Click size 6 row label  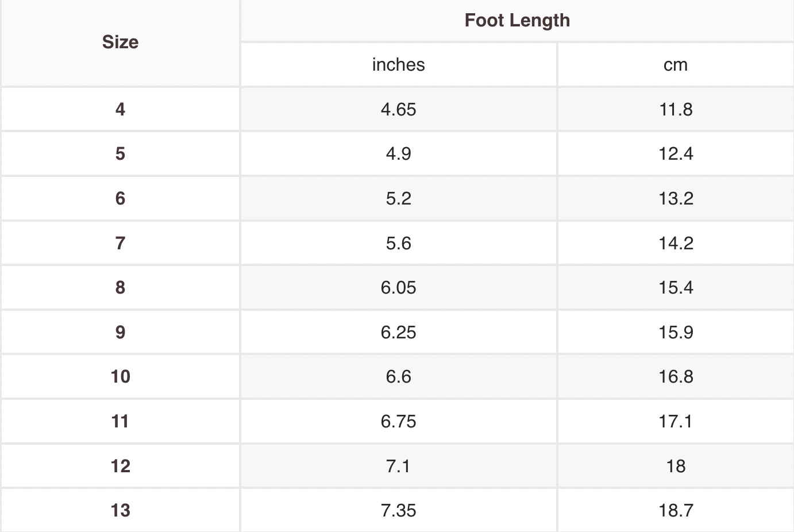coord(120,198)
